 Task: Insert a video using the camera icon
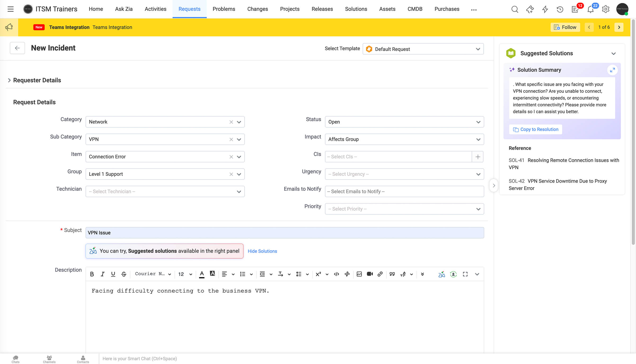coord(370,274)
